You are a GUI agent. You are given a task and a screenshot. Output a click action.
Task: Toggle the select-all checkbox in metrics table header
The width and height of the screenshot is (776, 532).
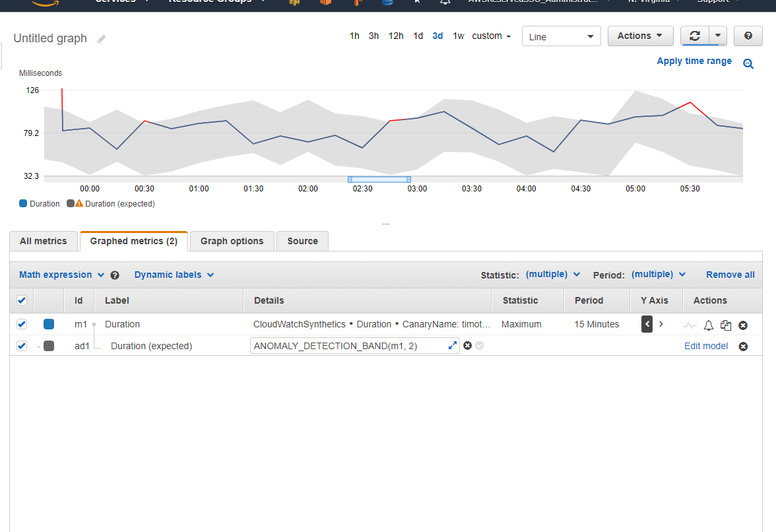pos(21,300)
